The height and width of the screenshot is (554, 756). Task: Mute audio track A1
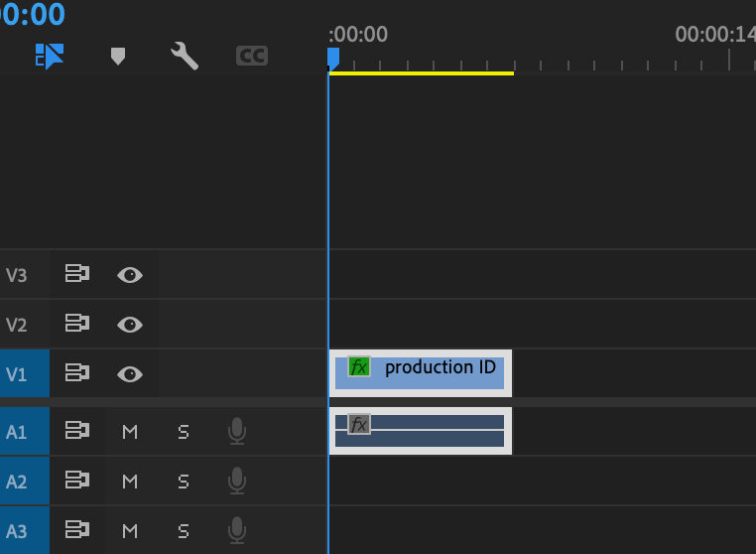click(x=130, y=431)
